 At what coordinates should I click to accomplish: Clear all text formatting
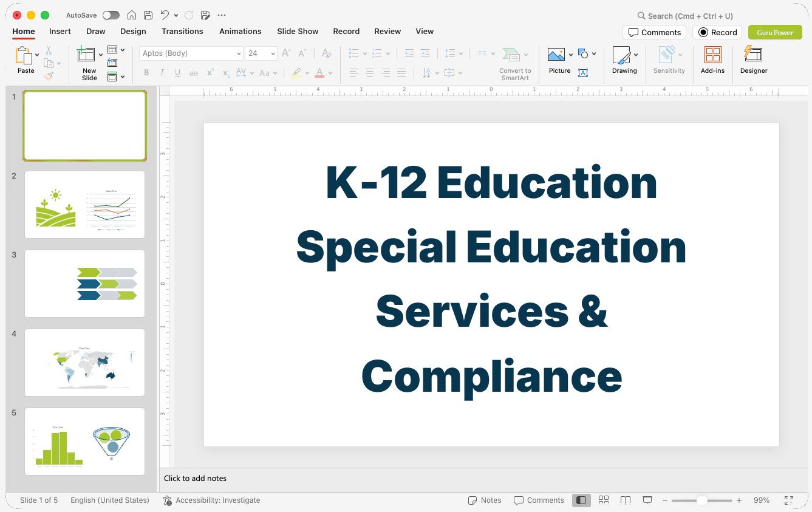point(327,53)
